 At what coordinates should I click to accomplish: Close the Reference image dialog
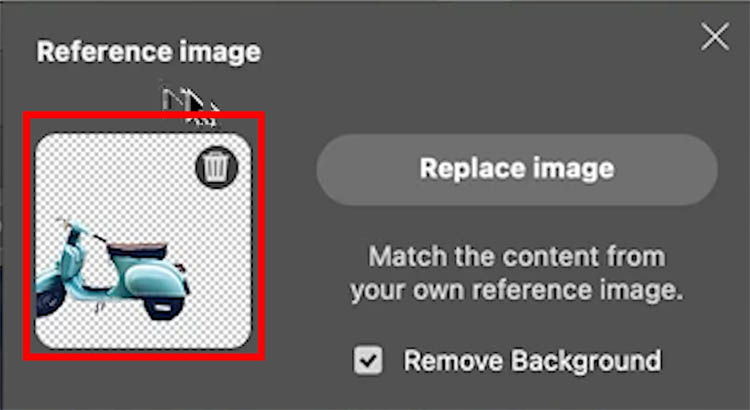pos(715,37)
